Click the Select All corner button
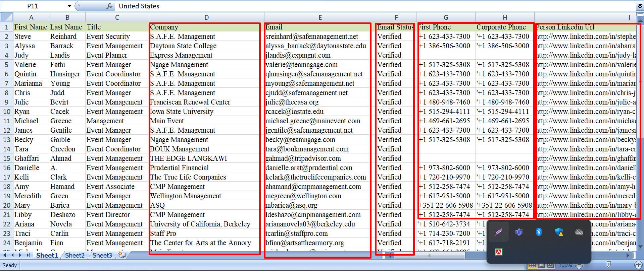The height and width of the screenshot is (271, 644). click(x=7, y=17)
